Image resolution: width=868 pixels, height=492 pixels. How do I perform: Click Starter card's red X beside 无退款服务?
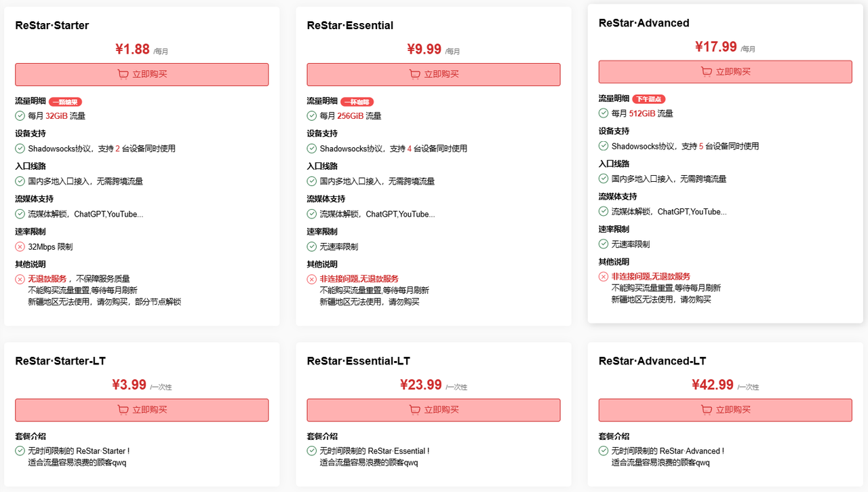[20, 279]
